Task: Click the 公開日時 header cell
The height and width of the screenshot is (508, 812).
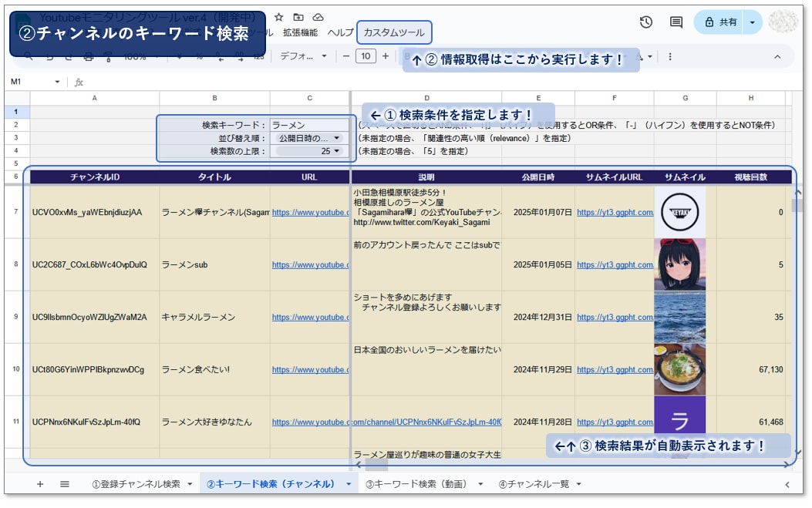Action: pos(538,177)
